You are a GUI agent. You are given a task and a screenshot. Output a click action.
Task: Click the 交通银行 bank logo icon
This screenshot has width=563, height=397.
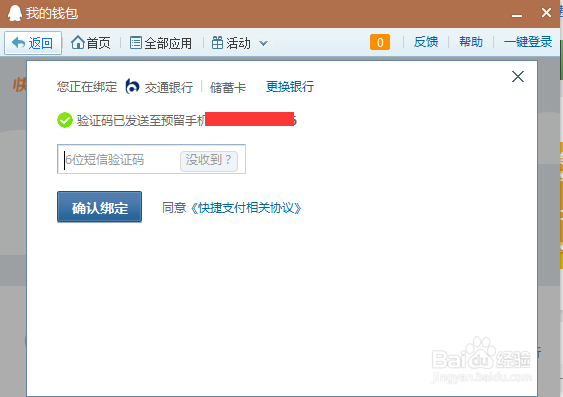point(132,87)
